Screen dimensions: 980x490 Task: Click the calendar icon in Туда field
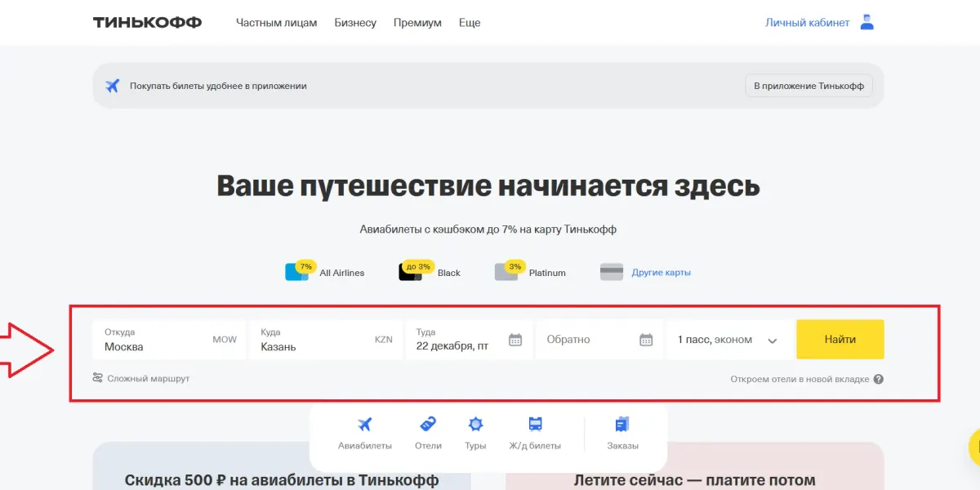(515, 340)
